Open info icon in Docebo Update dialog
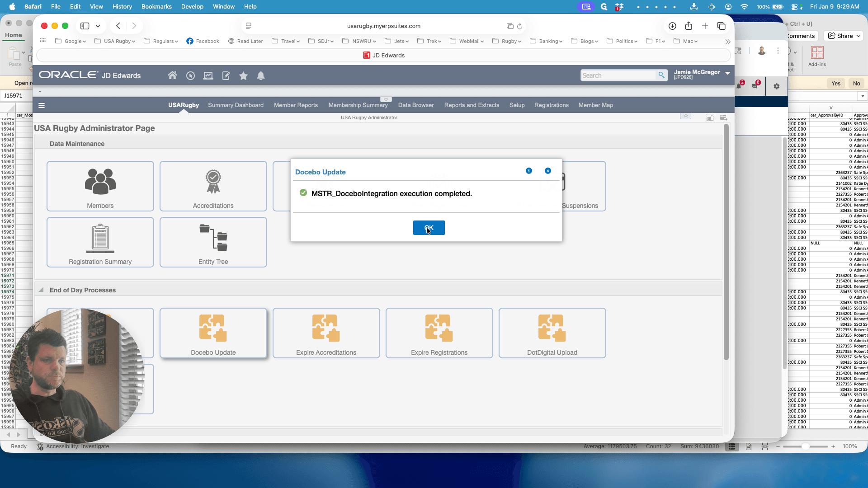This screenshot has height=488, width=868. [529, 171]
